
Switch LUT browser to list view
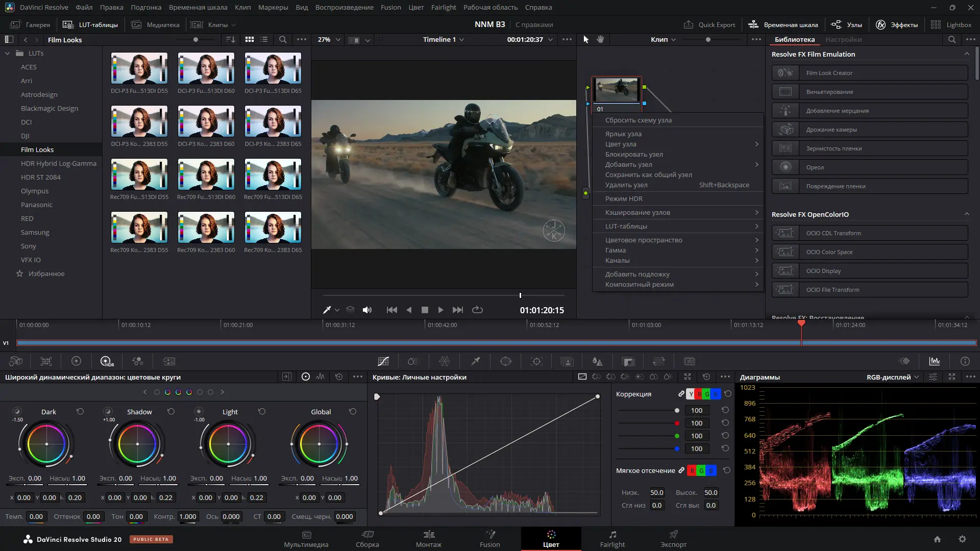[264, 39]
